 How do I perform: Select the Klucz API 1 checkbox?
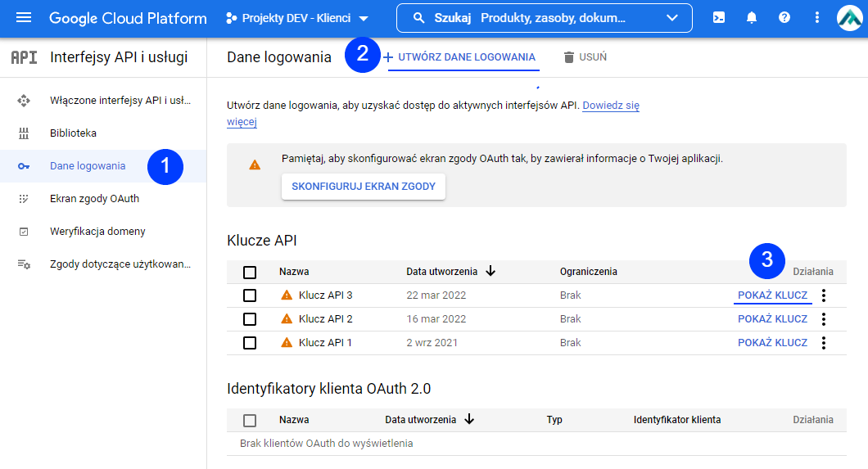coord(250,343)
